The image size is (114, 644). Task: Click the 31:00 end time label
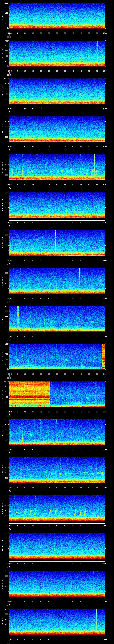105,639
